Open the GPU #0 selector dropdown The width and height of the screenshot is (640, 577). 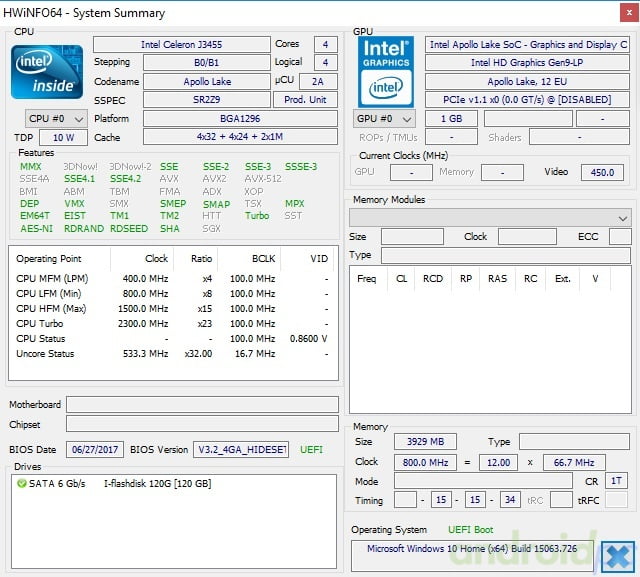coord(385,119)
